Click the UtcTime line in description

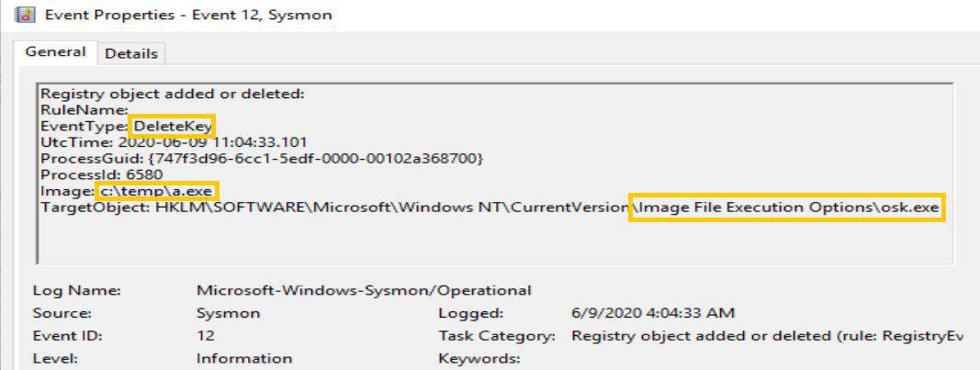click(x=174, y=142)
